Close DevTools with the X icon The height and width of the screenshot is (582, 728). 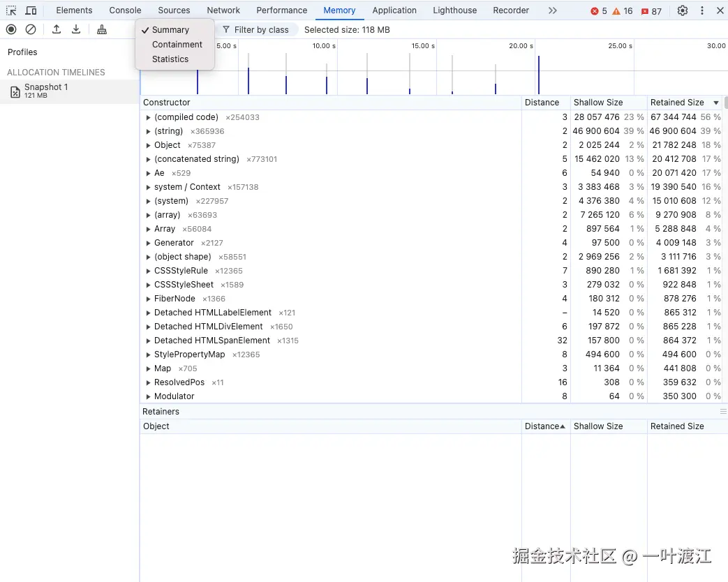[x=720, y=10]
